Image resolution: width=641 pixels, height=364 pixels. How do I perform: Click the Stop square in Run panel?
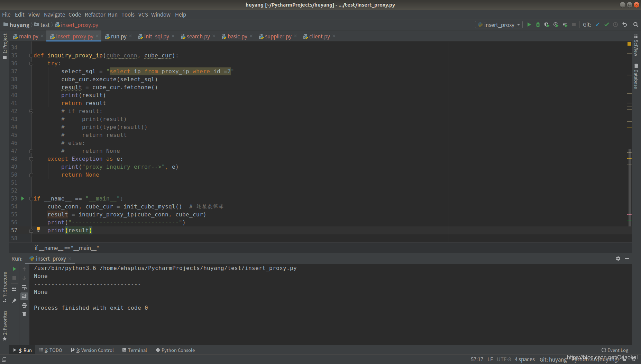coord(14,278)
